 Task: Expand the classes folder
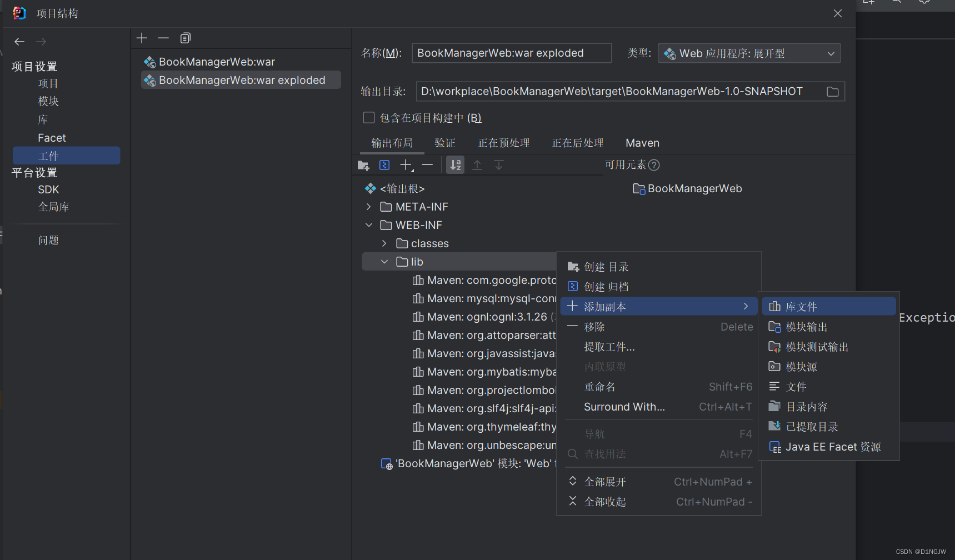[x=384, y=244]
